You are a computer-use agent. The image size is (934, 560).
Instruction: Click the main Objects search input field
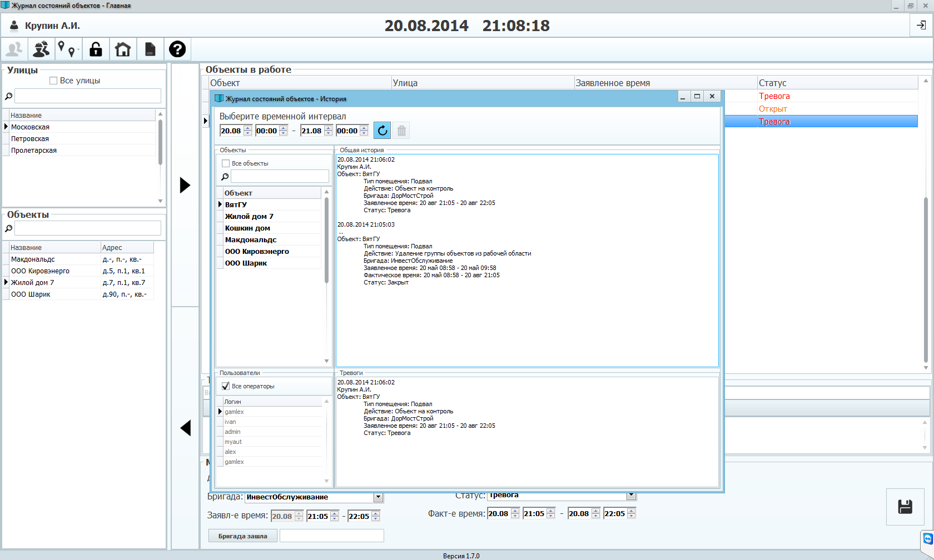coord(88,228)
